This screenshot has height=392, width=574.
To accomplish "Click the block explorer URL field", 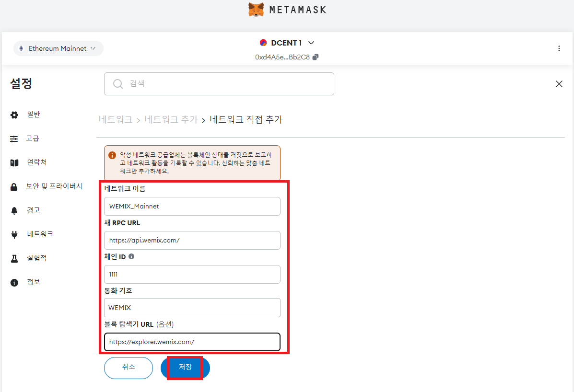I will [x=192, y=342].
